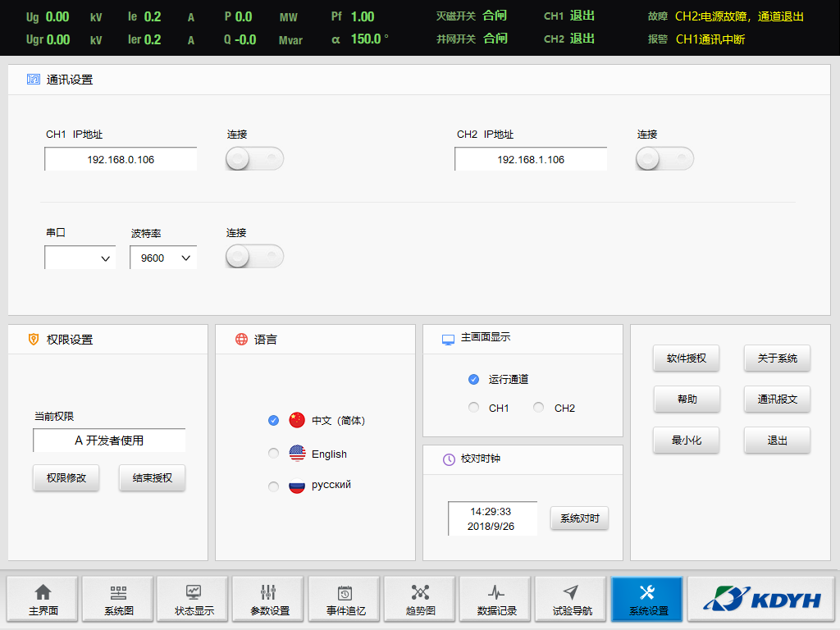This screenshot has width=840, height=630.
Task: Open the 状态显示 status display page
Action: 194,599
